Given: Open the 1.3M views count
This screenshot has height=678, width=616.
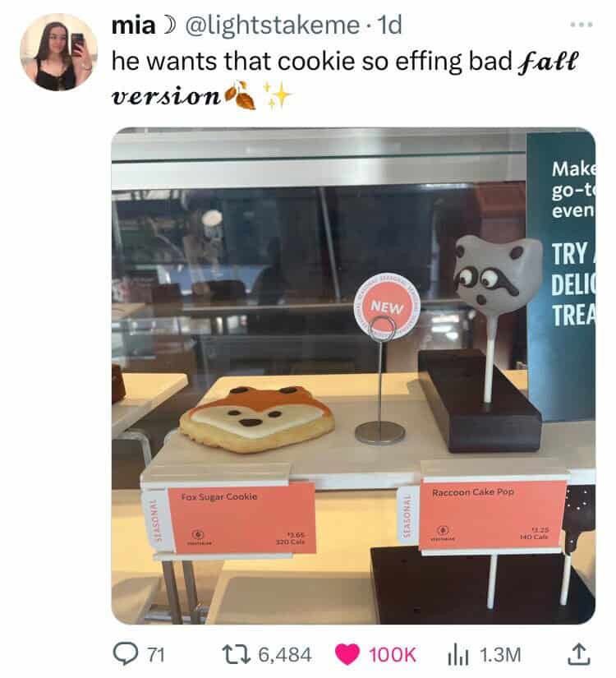Looking at the screenshot, I should point(500,655).
